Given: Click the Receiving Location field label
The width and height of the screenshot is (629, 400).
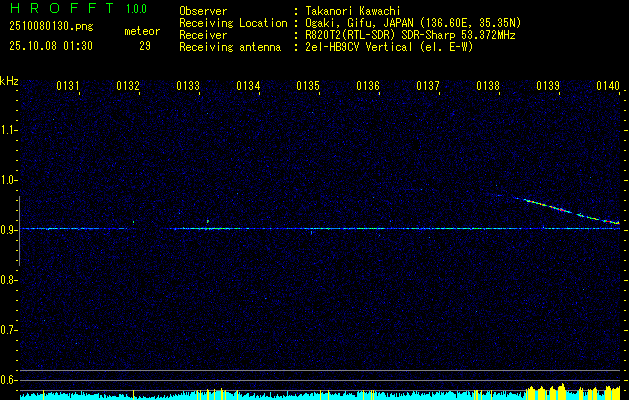Looking at the screenshot, I should [x=233, y=23].
